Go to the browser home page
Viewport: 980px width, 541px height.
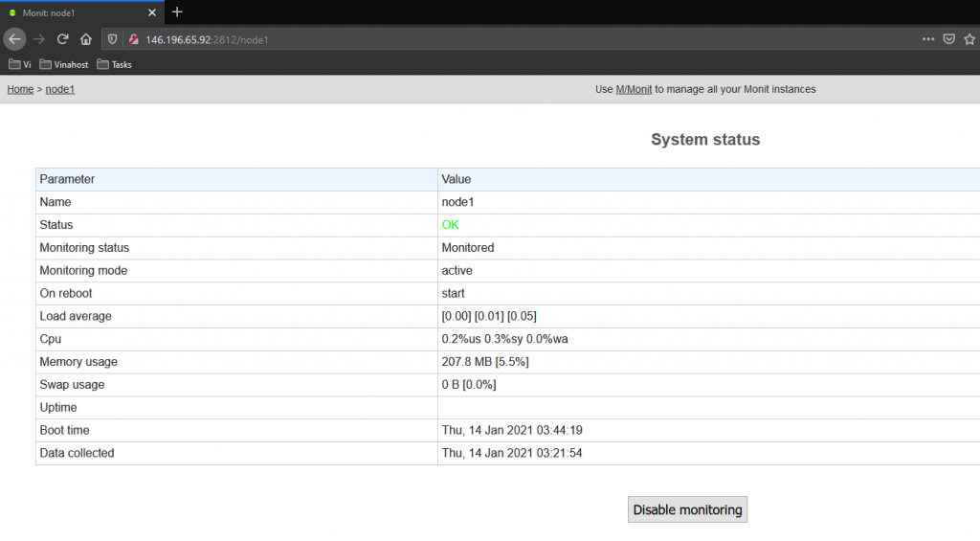[86, 39]
